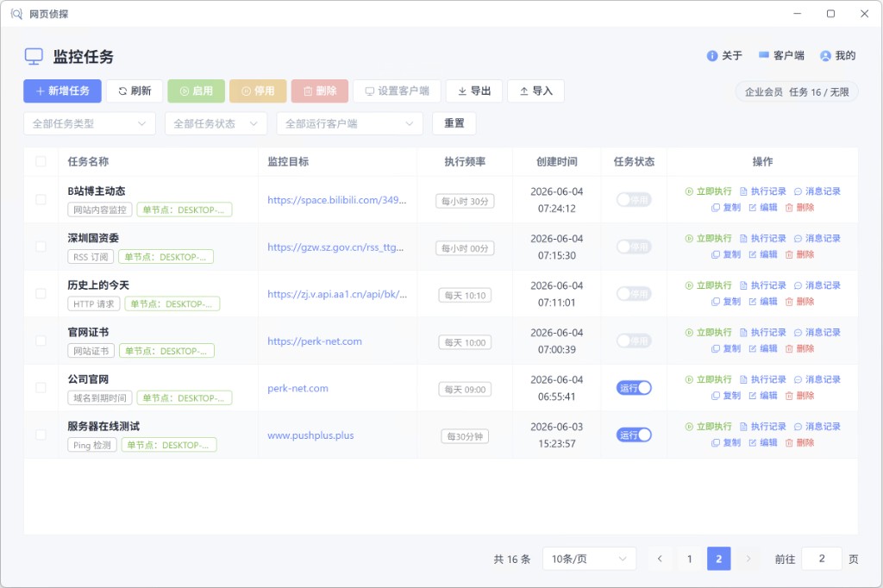Open the www.pushplus.plus link

[x=310, y=435]
